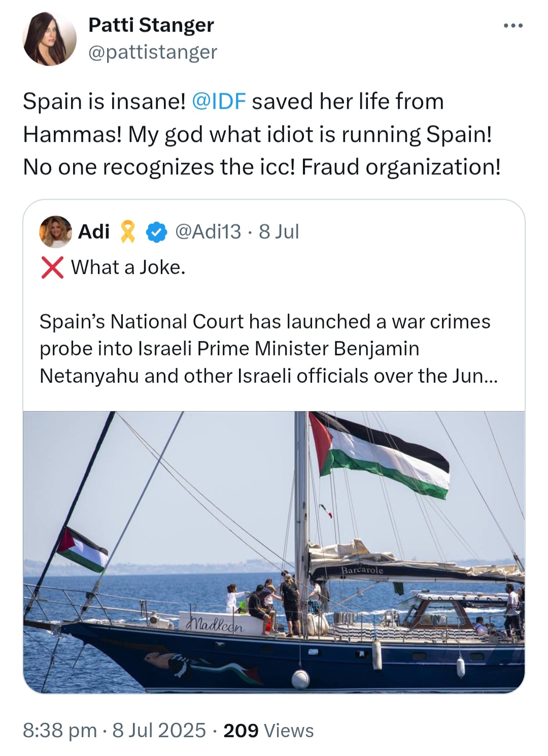Click the 8 Jul date of quoted tweet
The height and width of the screenshot is (756, 548).
coord(279,232)
